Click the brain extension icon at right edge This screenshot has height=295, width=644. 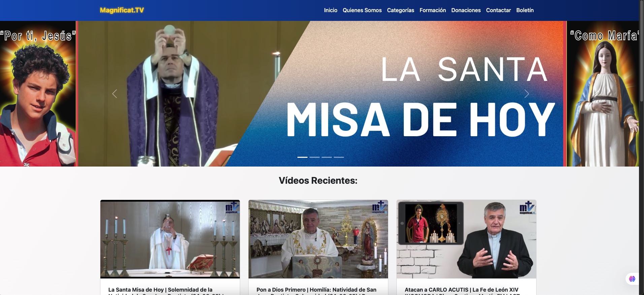pyautogui.click(x=632, y=279)
